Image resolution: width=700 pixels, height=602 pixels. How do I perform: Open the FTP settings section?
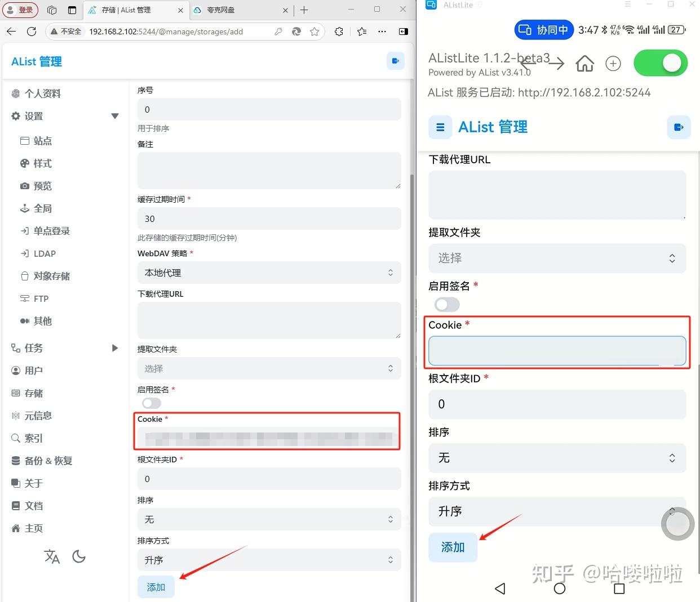(x=41, y=298)
